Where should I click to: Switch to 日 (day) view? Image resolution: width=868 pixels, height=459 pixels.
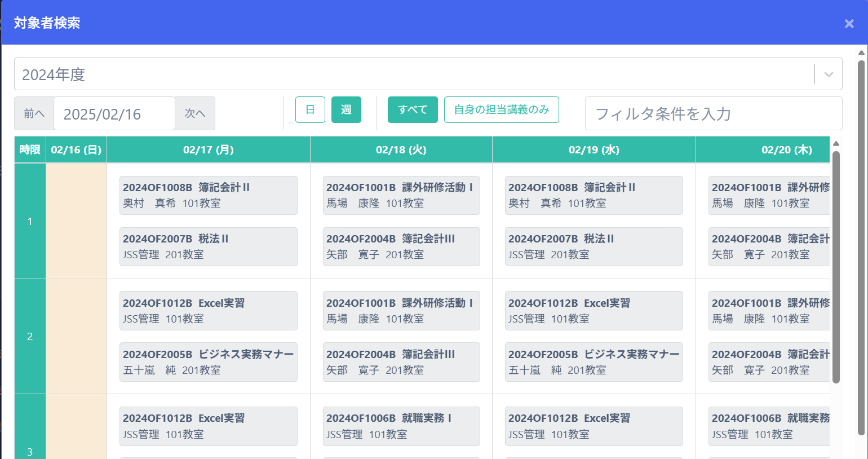point(310,109)
